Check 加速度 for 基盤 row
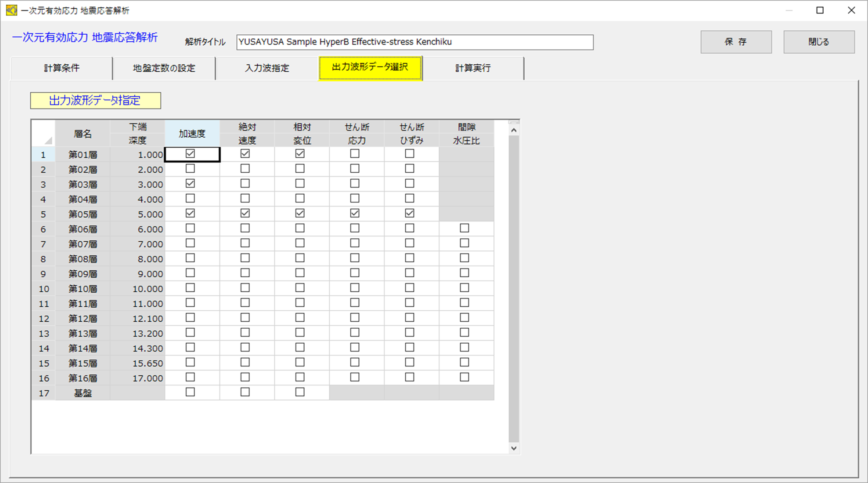 tap(190, 392)
